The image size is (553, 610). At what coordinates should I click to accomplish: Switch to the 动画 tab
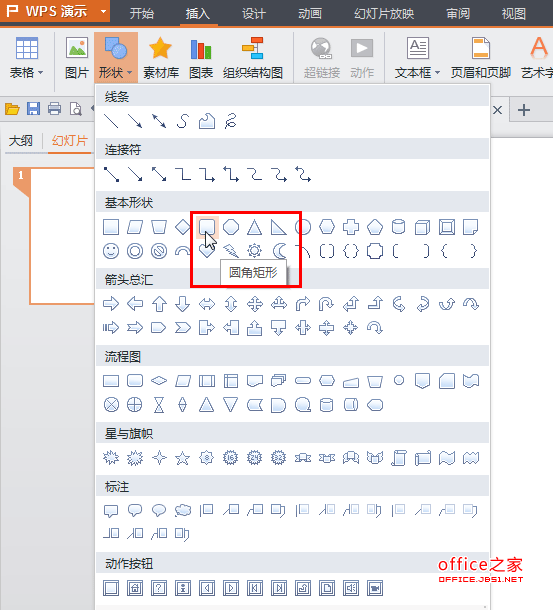coord(310,14)
